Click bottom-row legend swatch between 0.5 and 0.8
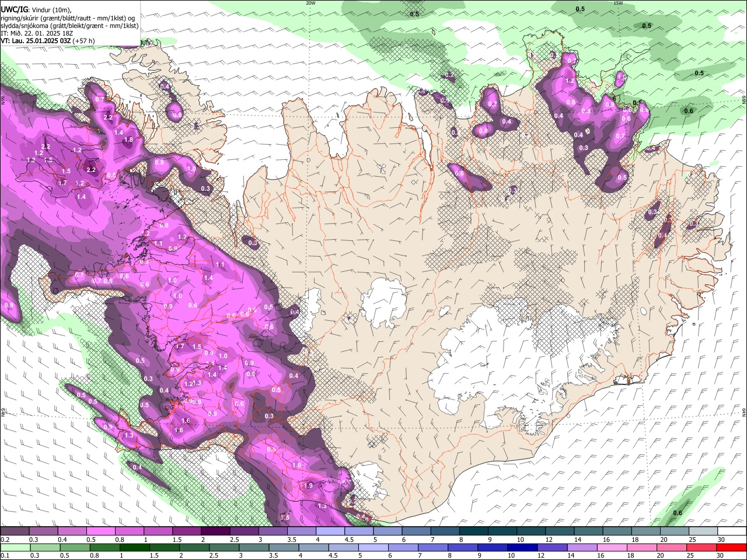The image size is (747, 560). click(x=75, y=547)
